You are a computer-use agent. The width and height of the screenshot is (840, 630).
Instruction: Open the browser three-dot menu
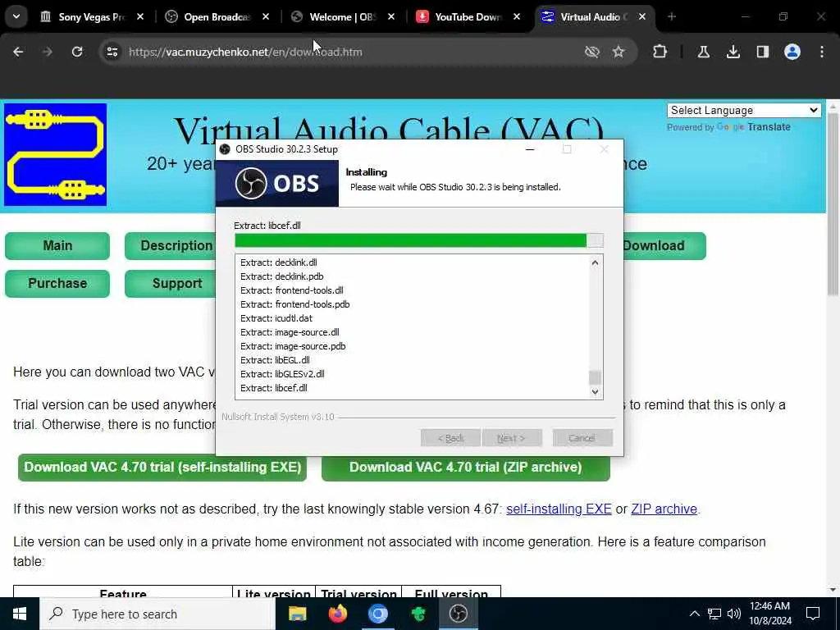[x=822, y=52]
